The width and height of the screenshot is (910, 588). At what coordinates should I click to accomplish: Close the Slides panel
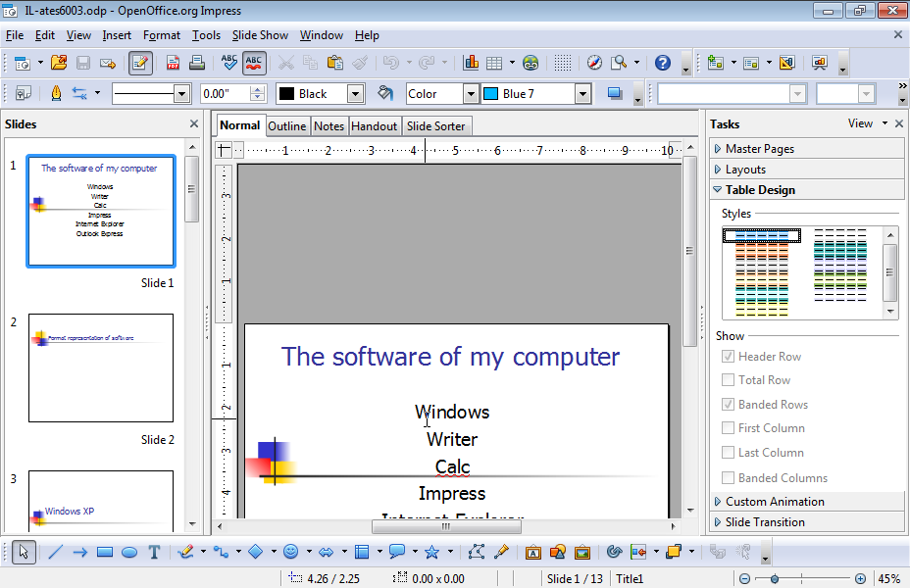click(194, 124)
